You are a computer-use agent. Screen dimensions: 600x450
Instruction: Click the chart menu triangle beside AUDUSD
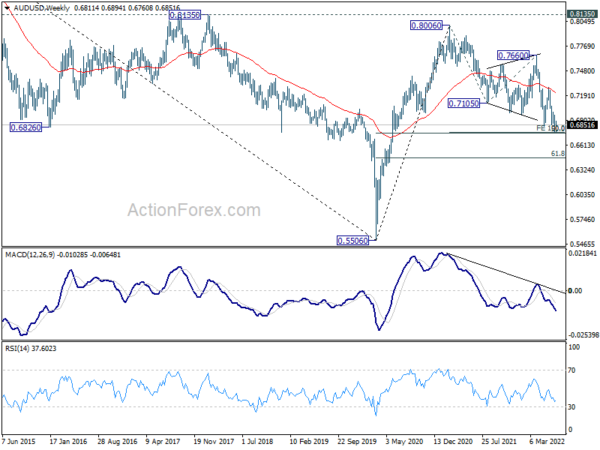[8, 8]
